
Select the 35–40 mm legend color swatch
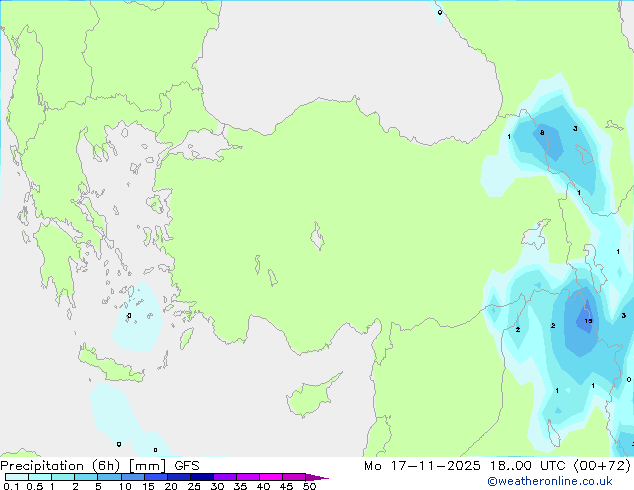[247, 477]
